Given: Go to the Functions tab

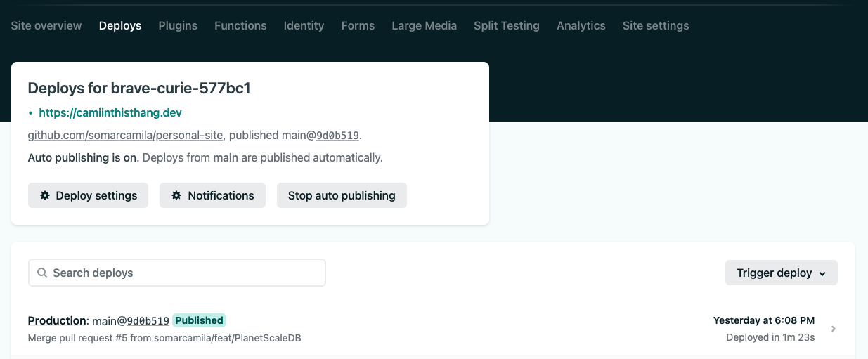Looking at the screenshot, I should [240, 25].
